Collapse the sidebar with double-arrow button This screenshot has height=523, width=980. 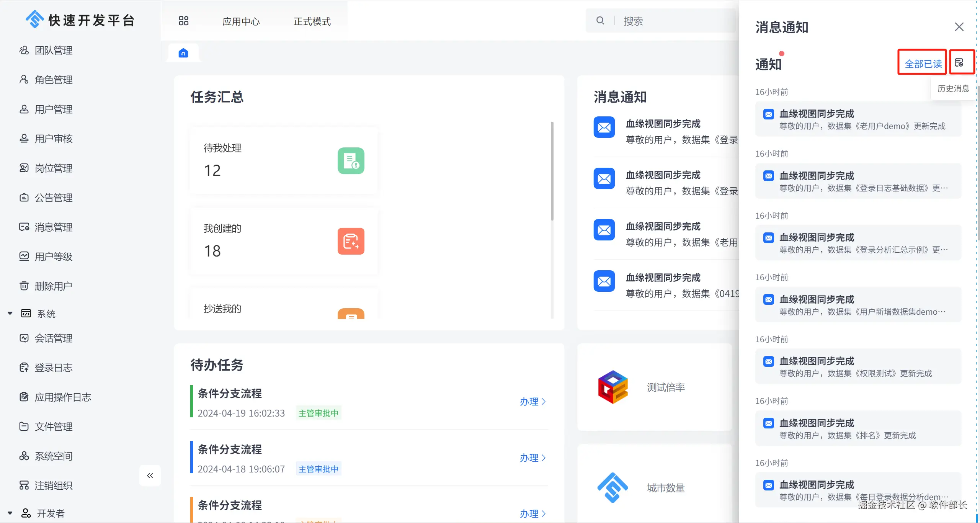(x=150, y=476)
